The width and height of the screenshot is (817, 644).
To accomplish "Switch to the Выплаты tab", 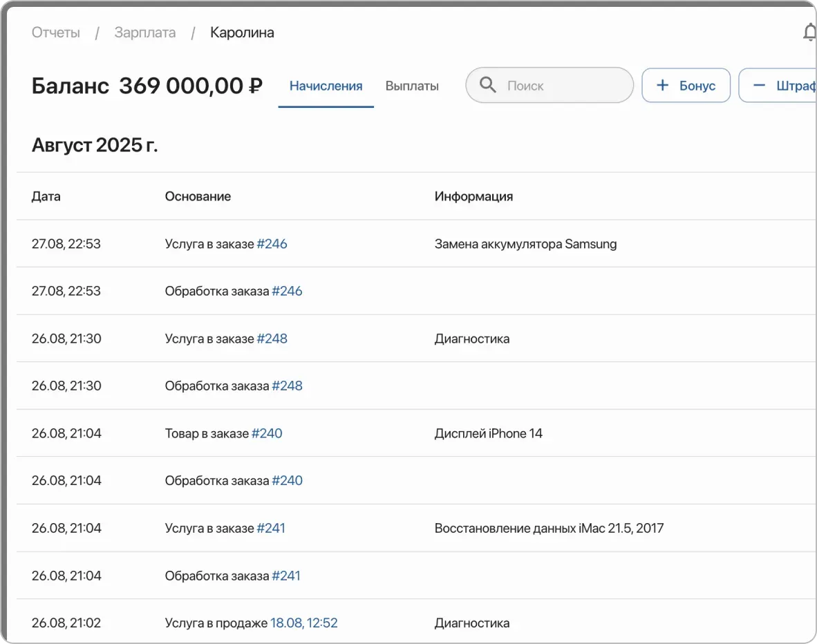I will tap(412, 86).
